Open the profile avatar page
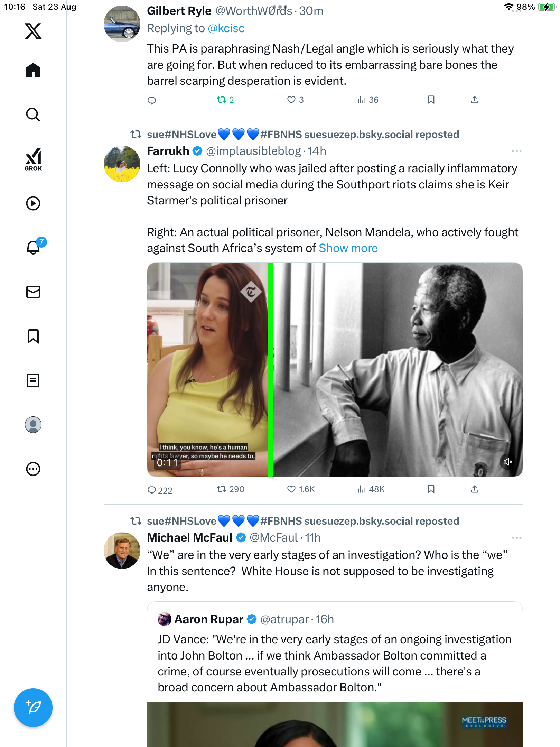This screenshot has height=747, width=560. 33,425
